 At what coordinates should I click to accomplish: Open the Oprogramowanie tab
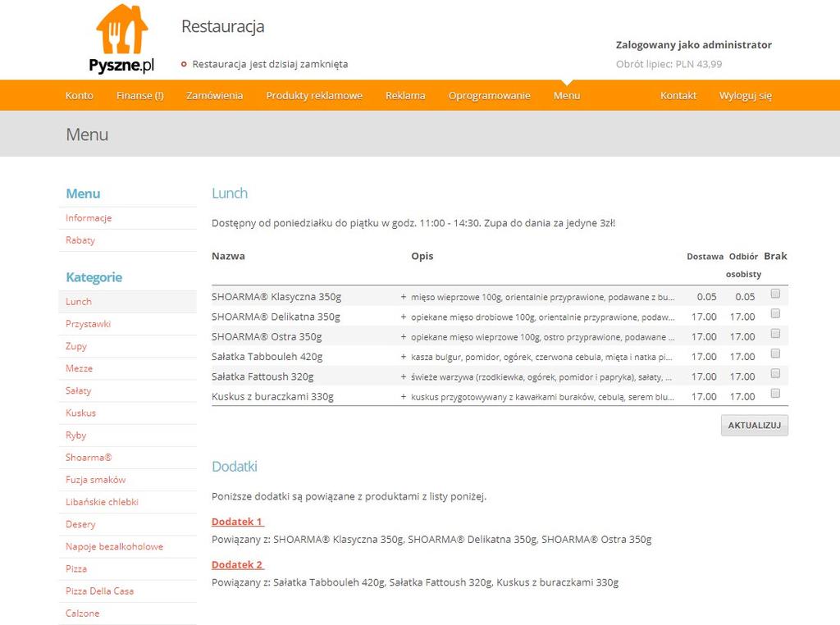[489, 95]
